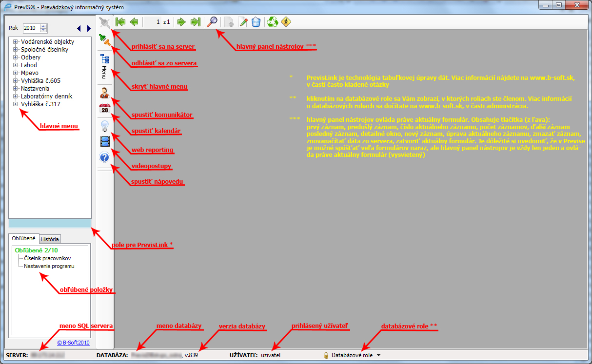The height and width of the screenshot is (364, 592).
Task: Open video tutorials film icon
Action: [x=104, y=142]
